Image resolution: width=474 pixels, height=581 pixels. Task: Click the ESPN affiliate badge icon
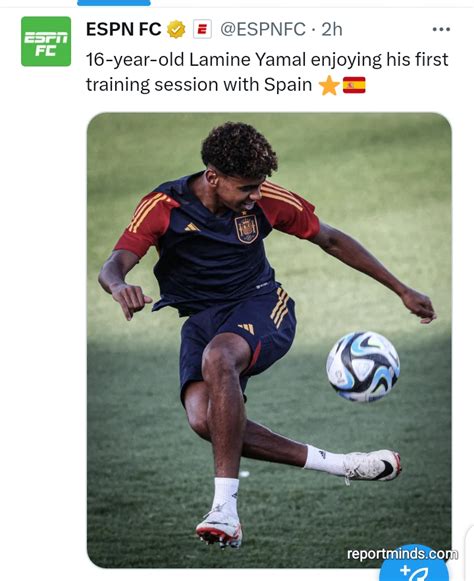pos(202,29)
